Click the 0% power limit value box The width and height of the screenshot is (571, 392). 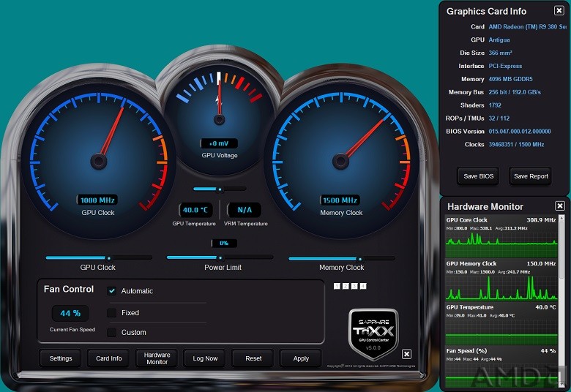point(224,243)
